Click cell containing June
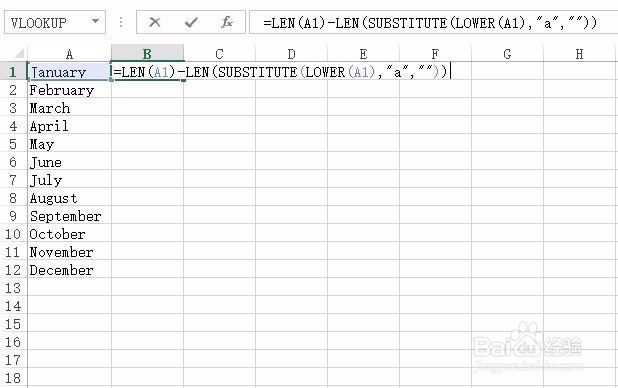The image size is (618, 388). pos(69,162)
